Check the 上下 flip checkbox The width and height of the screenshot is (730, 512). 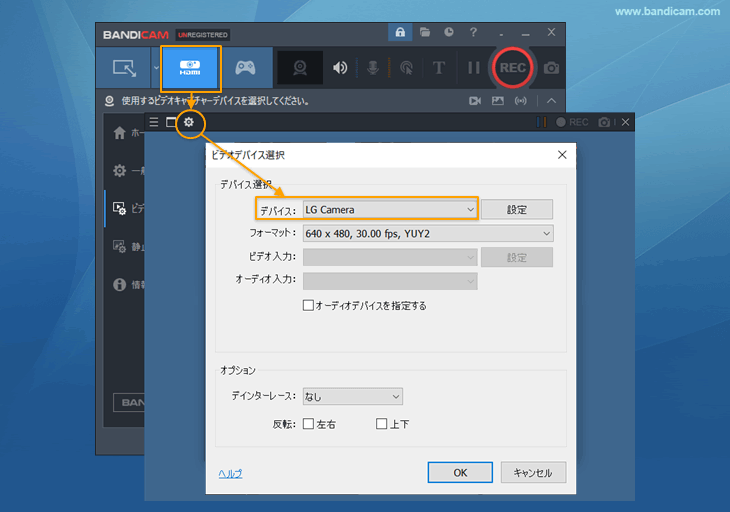click(381, 424)
